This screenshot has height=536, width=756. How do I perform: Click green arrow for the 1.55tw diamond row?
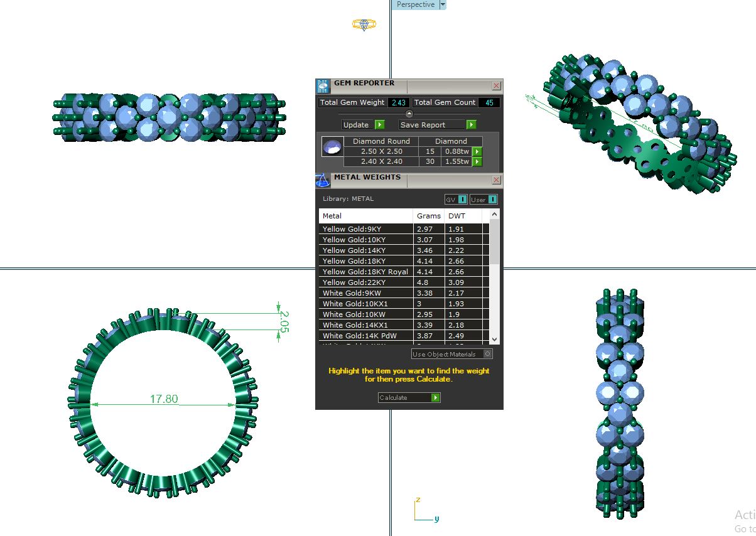pyautogui.click(x=477, y=161)
